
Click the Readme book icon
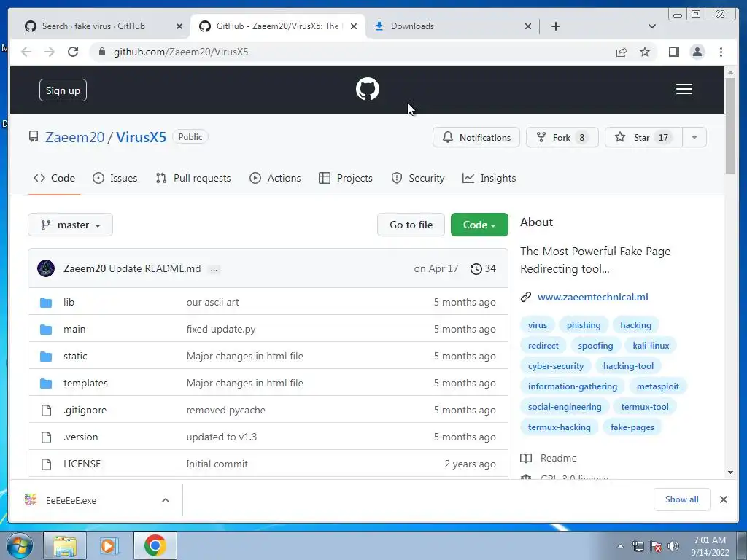click(x=526, y=458)
